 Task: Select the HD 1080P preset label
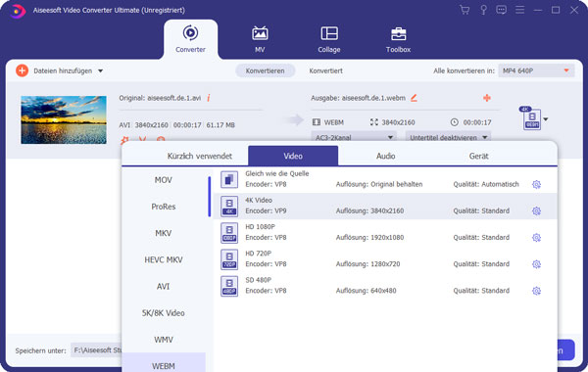(x=260, y=227)
